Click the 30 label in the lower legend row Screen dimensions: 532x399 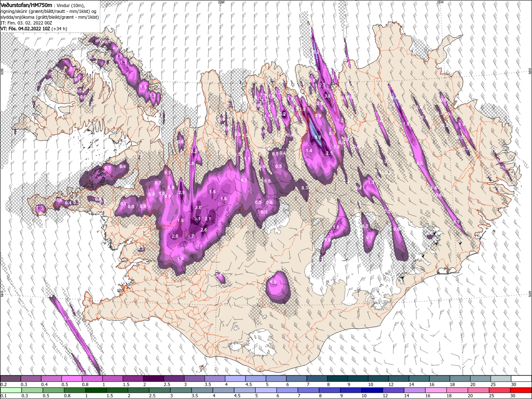[x=512, y=396]
